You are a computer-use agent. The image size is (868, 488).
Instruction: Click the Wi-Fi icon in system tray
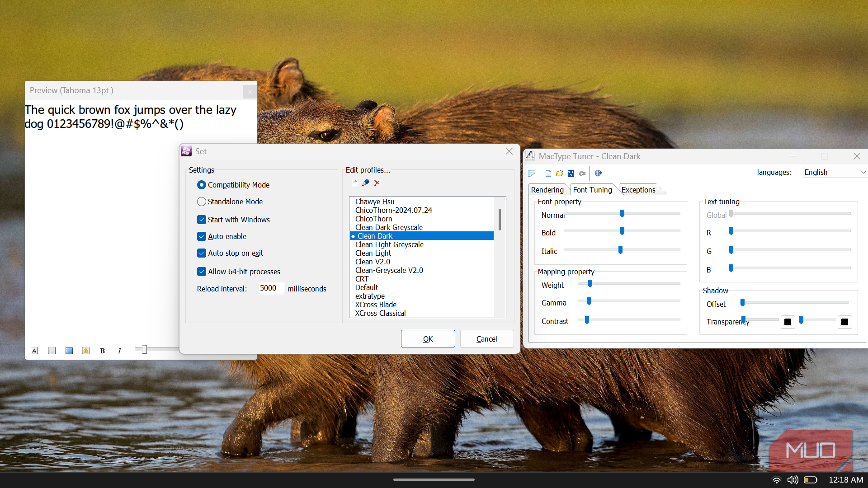[x=777, y=480]
